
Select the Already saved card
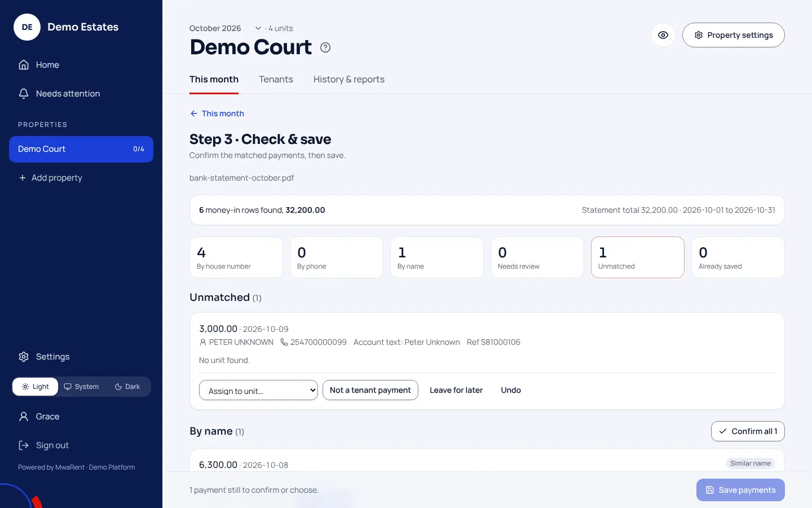point(738,257)
